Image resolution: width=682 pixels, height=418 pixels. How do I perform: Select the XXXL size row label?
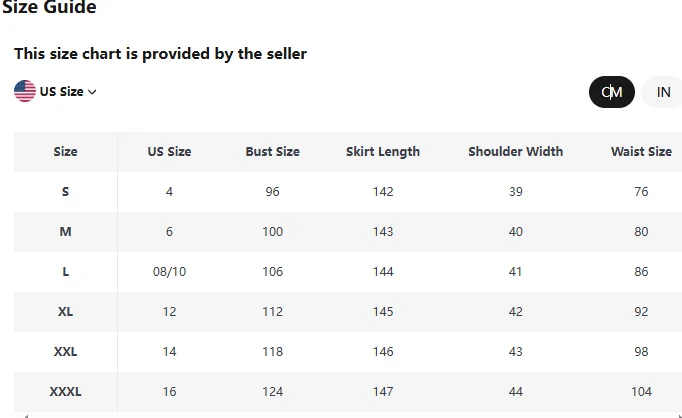[x=65, y=391]
